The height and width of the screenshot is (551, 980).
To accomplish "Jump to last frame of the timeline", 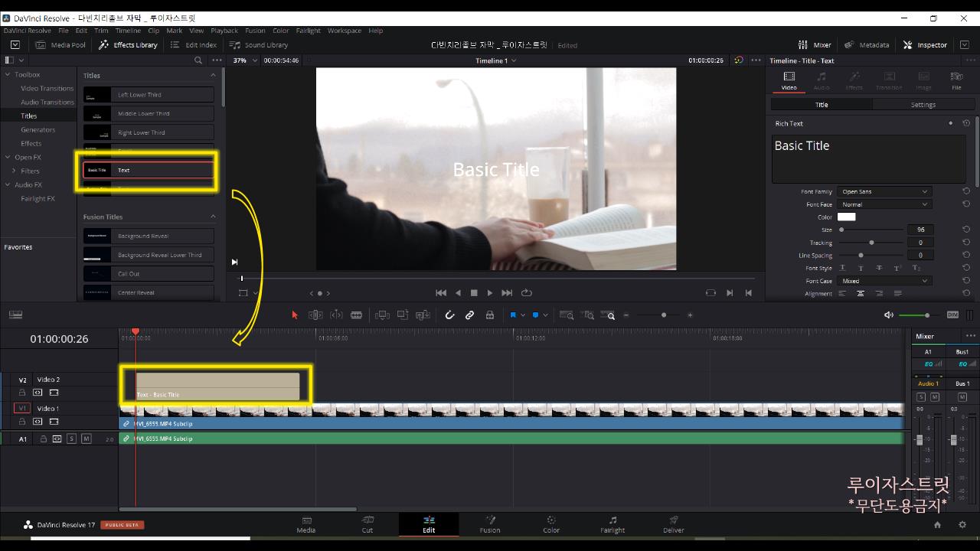I will (x=507, y=292).
